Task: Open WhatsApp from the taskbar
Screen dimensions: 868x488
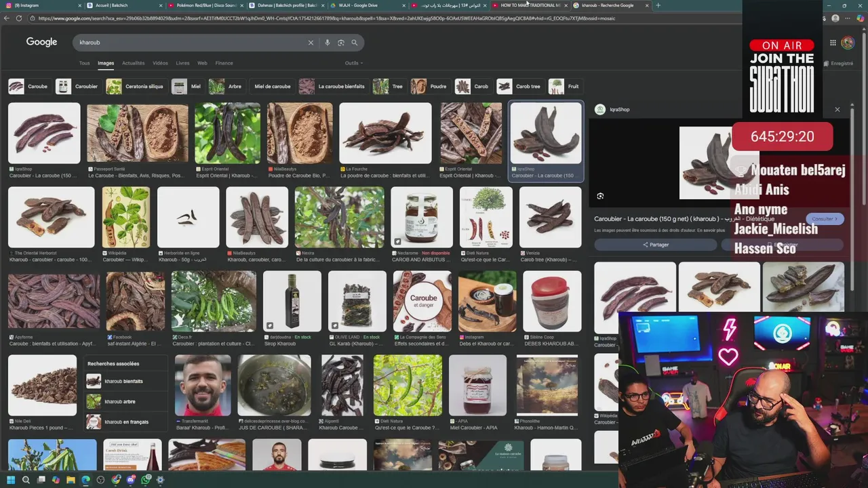Action: (x=145, y=480)
